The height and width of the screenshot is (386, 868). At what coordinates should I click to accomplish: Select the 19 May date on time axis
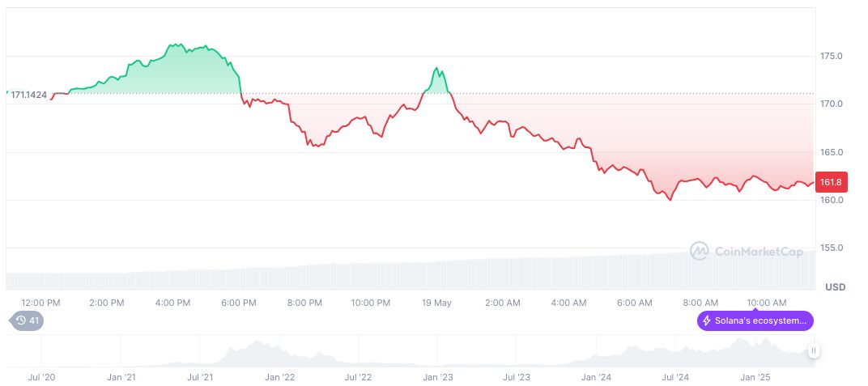point(436,303)
